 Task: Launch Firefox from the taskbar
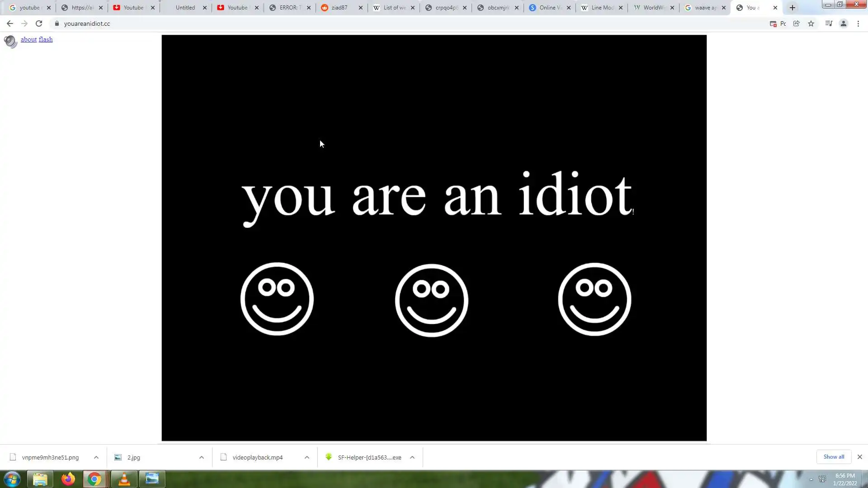pos(68,479)
